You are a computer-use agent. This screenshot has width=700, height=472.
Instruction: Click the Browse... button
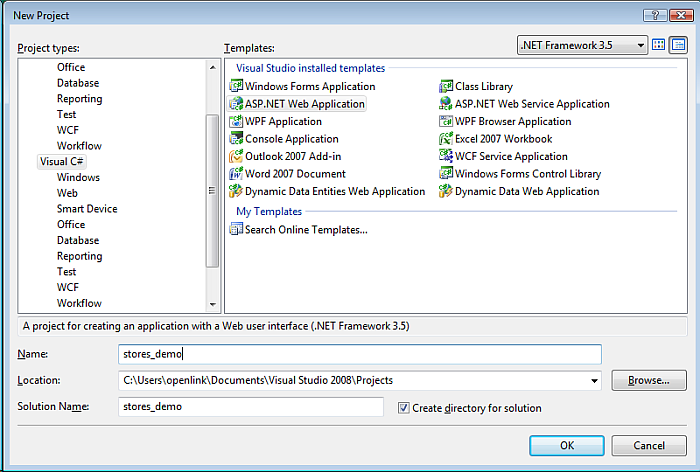tap(648, 380)
